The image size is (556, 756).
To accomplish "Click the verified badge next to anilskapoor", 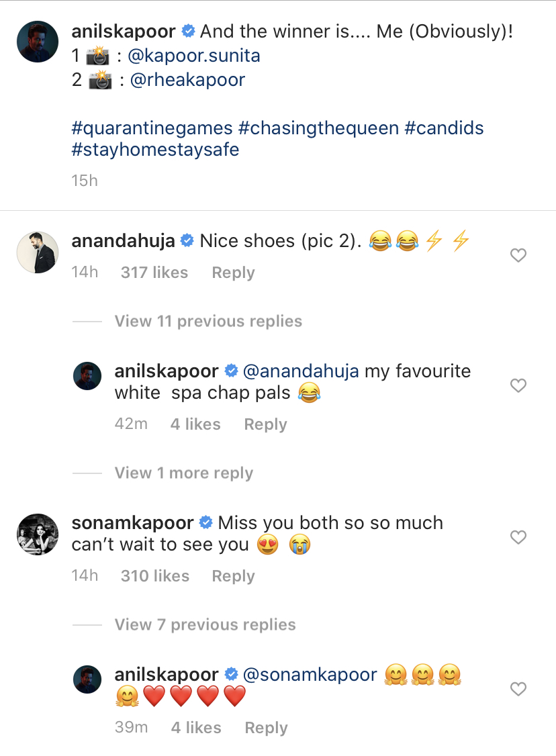I will [187, 30].
